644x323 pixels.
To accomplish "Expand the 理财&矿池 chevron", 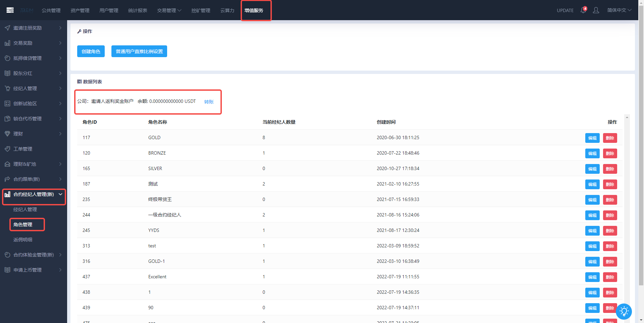I will (60, 164).
